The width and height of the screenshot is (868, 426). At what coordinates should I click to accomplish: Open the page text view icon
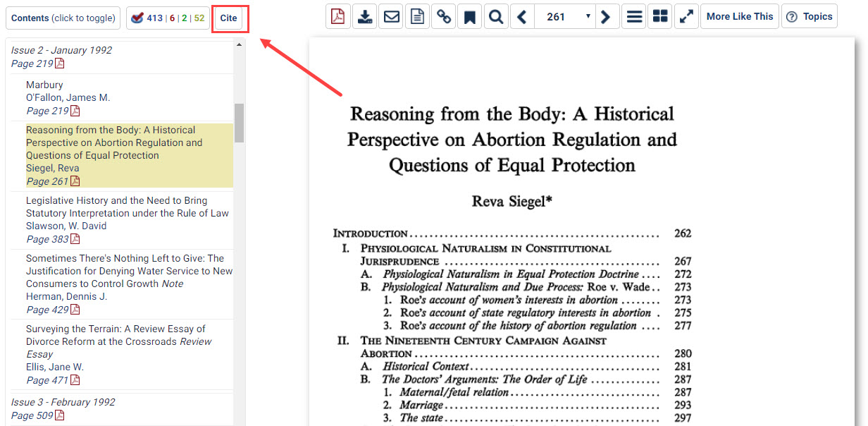418,17
